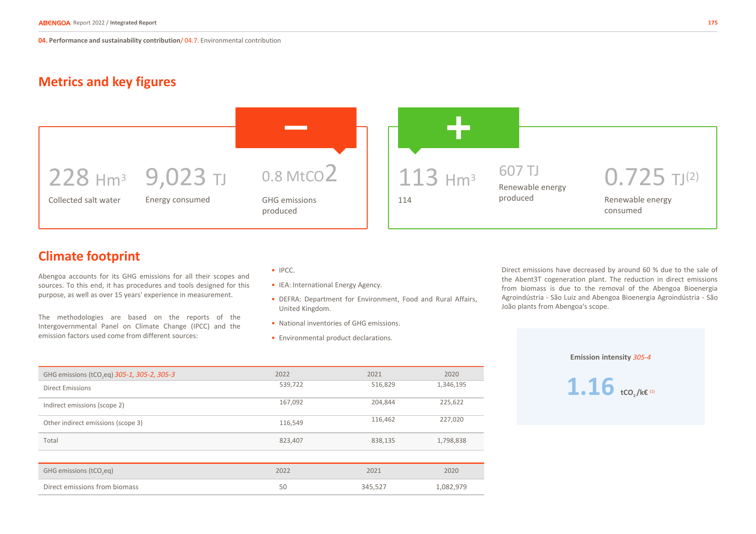Click the '04.7.' section number in breadcrumb
This screenshot has width=756, height=534.
point(192,40)
